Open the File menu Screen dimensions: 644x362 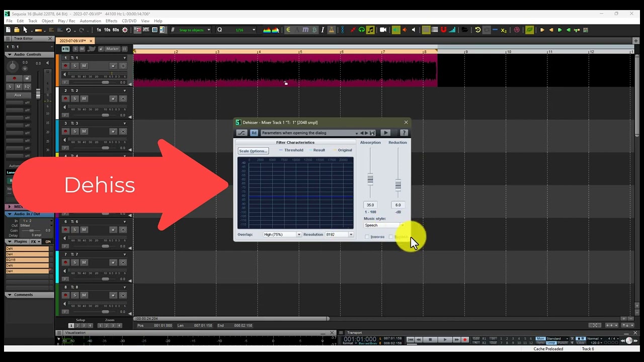point(9,21)
